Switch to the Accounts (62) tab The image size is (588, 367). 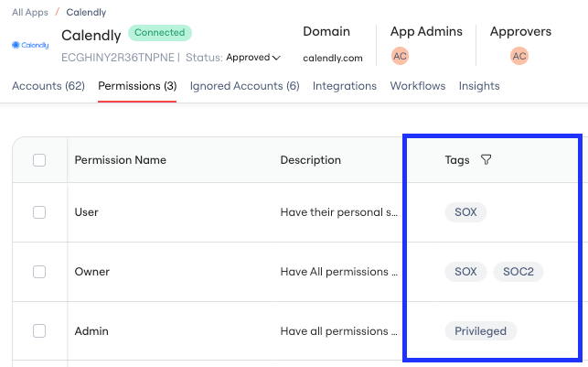(x=48, y=86)
